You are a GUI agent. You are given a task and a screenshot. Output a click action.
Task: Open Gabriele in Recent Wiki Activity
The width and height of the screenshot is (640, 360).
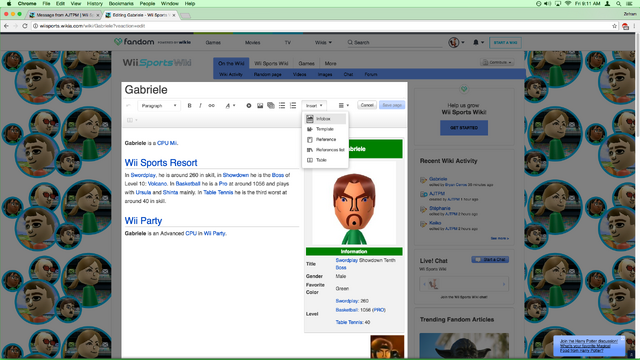(438, 179)
